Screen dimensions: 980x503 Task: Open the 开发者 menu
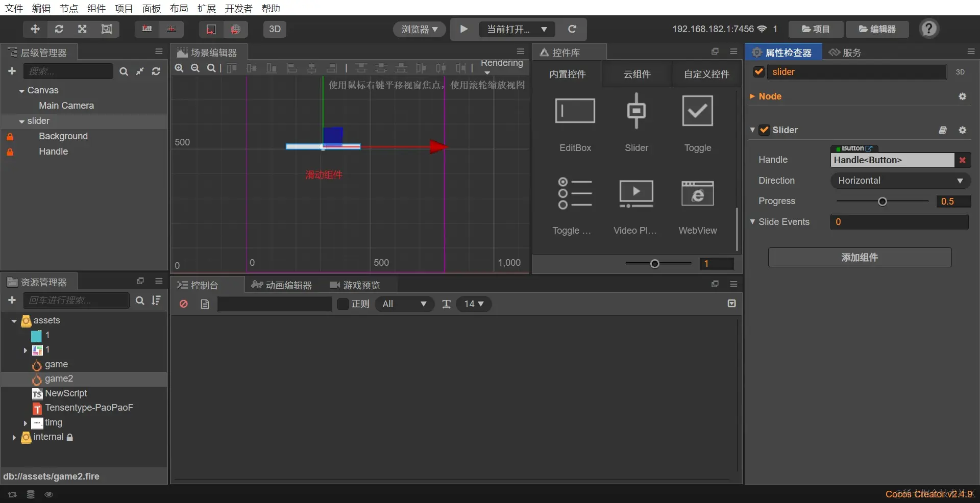[239, 8]
